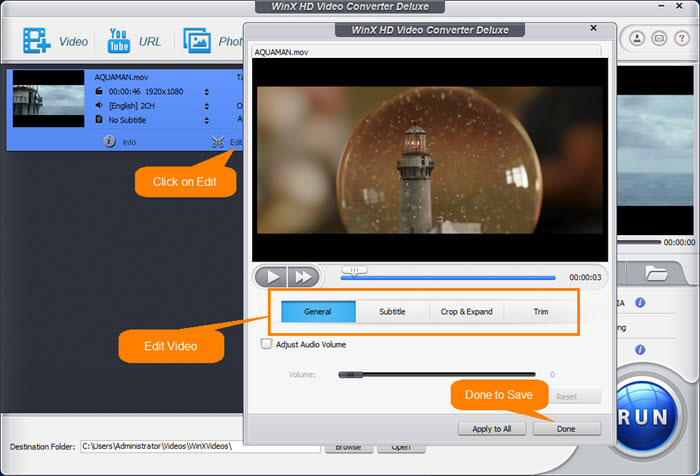Viewport: 700px width, 476px height.
Task: Click the speaker audio icon in file row
Action: pyautogui.click(x=99, y=105)
